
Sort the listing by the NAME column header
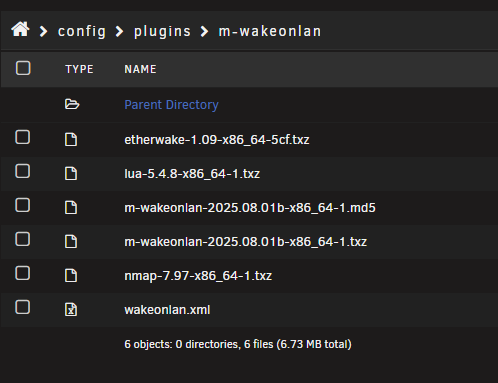click(x=140, y=69)
